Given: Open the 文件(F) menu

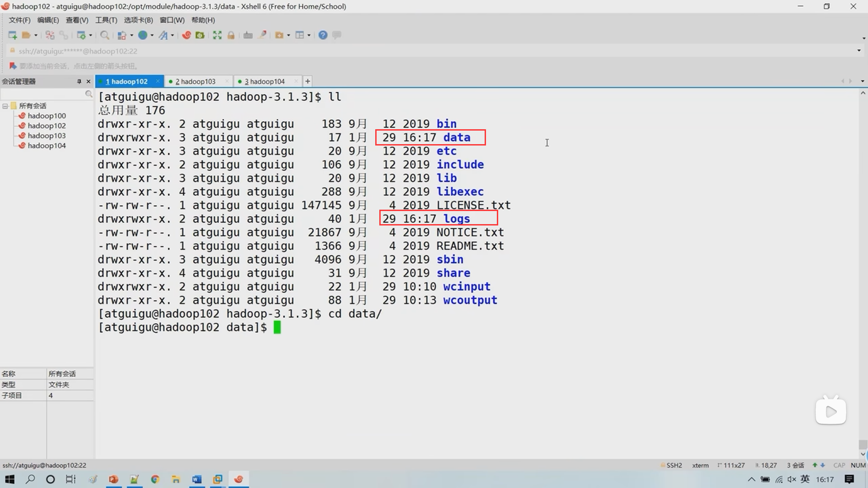Looking at the screenshot, I should (x=19, y=20).
